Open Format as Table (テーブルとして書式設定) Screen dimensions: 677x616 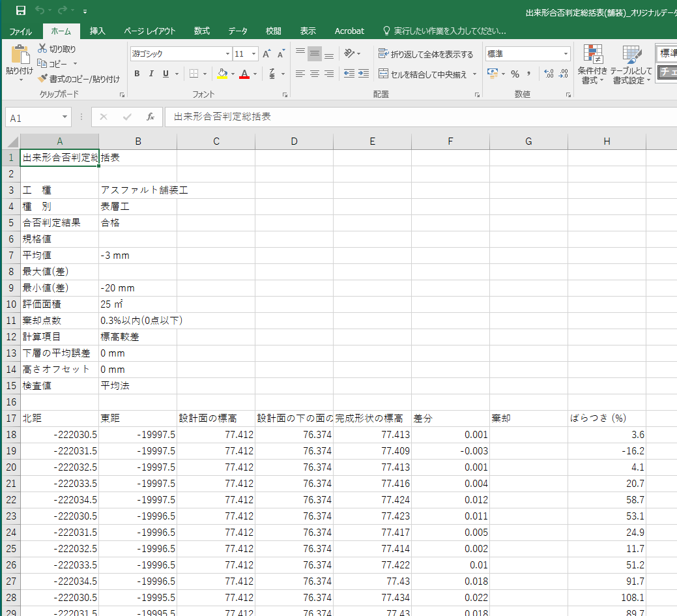click(631, 64)
